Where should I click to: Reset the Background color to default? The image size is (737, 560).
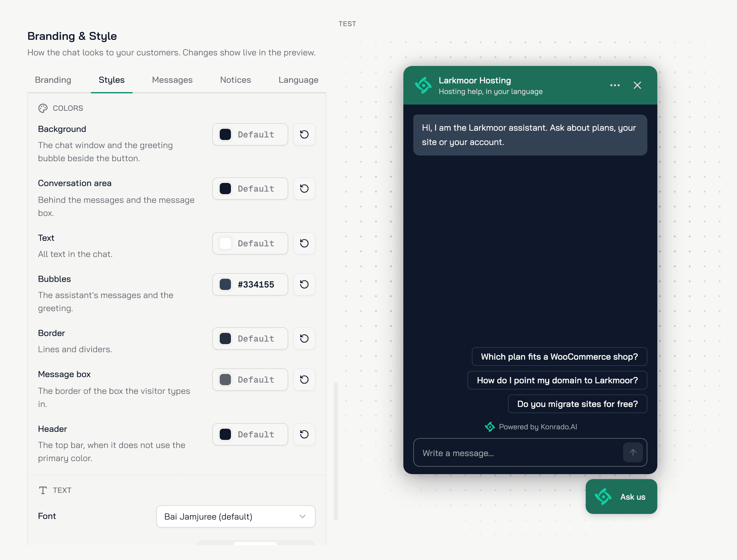(304, 134)
